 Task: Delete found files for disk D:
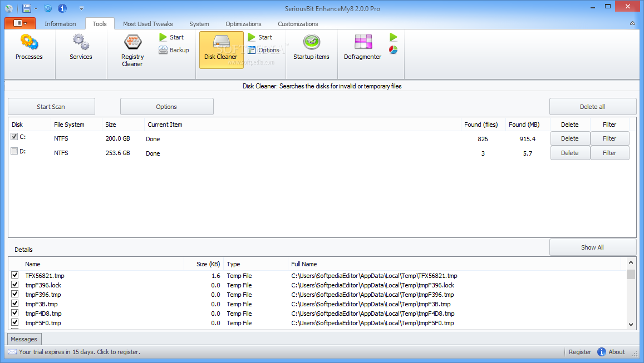[570, 153]
